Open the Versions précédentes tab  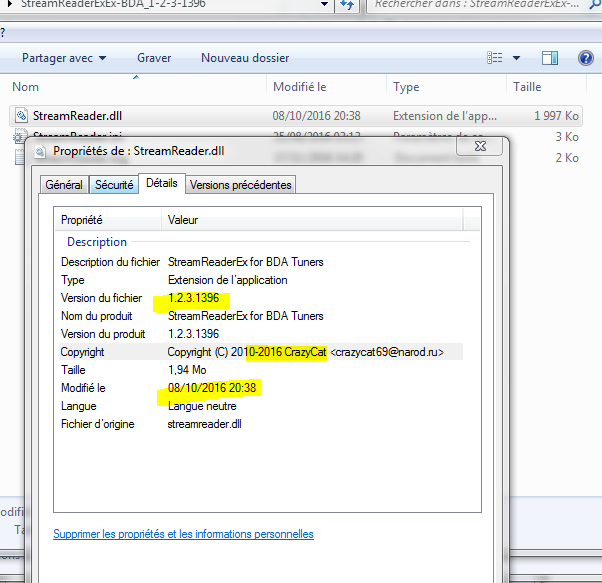point(240,184)
